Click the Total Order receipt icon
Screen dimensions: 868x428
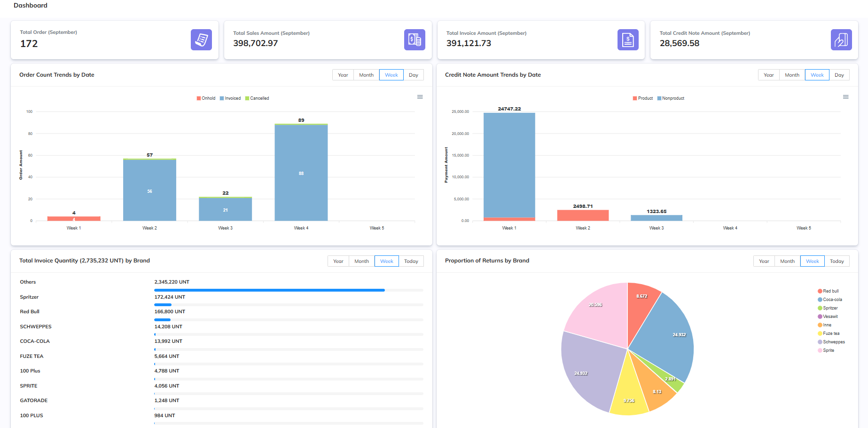pos(201,40)
